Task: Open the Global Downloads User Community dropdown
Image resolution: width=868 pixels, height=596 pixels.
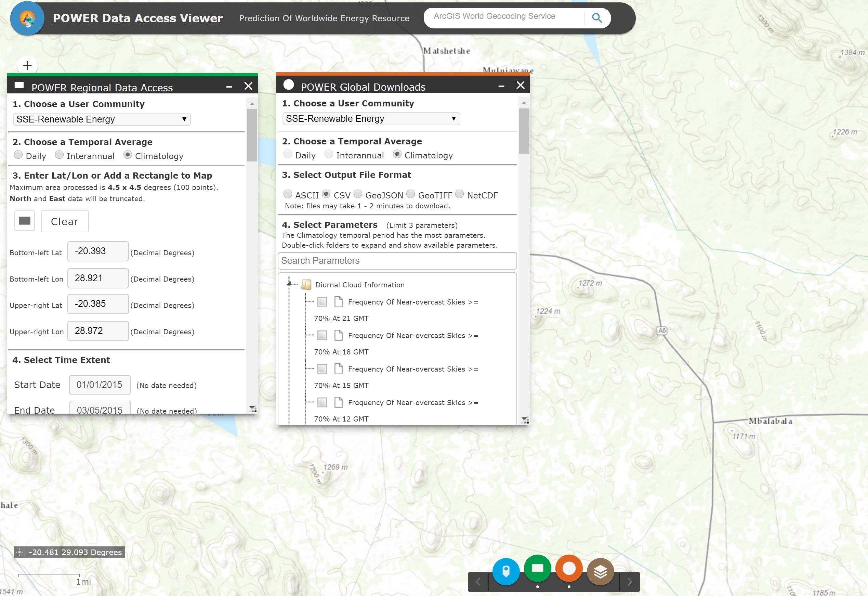Action: click(x=371, y=118)
